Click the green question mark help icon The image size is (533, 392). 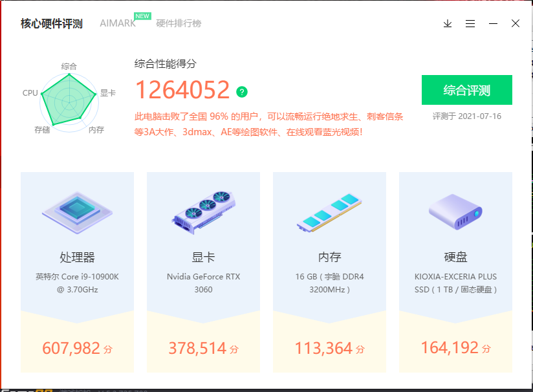[x=242, y=92]
